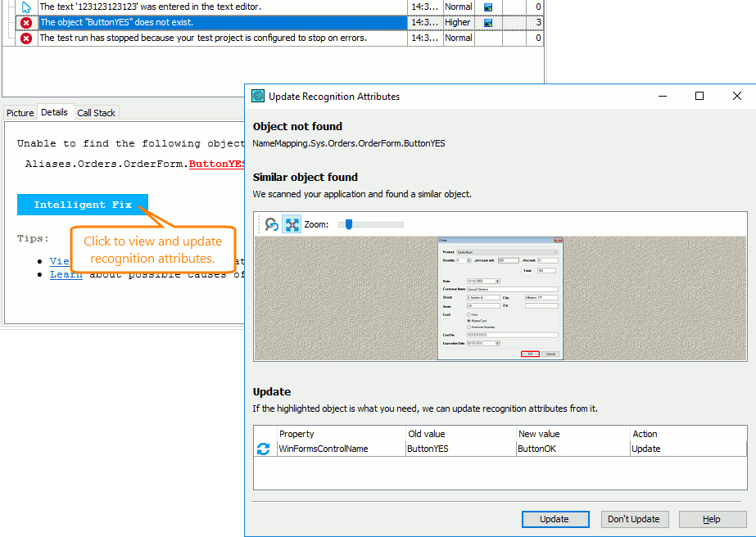
Task: Follow the ButtonYES hyperlink in the error text
Action: point(215,164)
